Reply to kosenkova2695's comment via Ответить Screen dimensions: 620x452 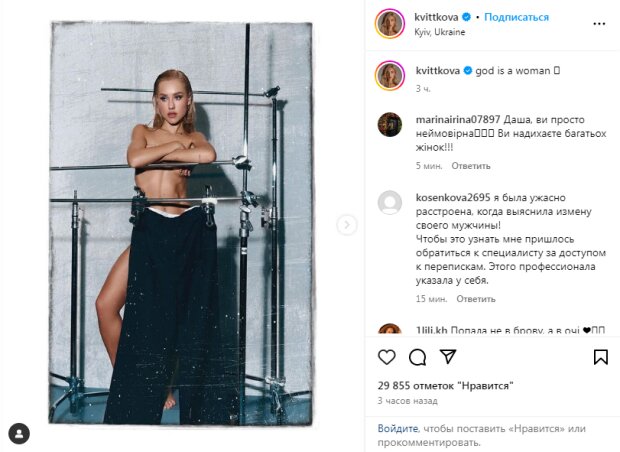(476, 299)
